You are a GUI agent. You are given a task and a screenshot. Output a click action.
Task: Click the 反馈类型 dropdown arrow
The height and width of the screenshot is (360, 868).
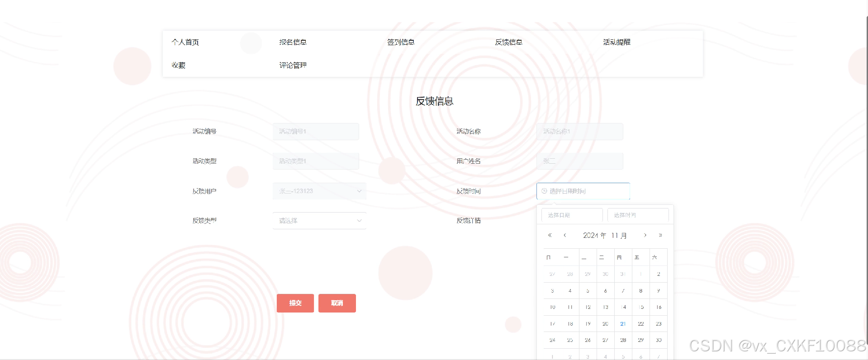(359, 221)
